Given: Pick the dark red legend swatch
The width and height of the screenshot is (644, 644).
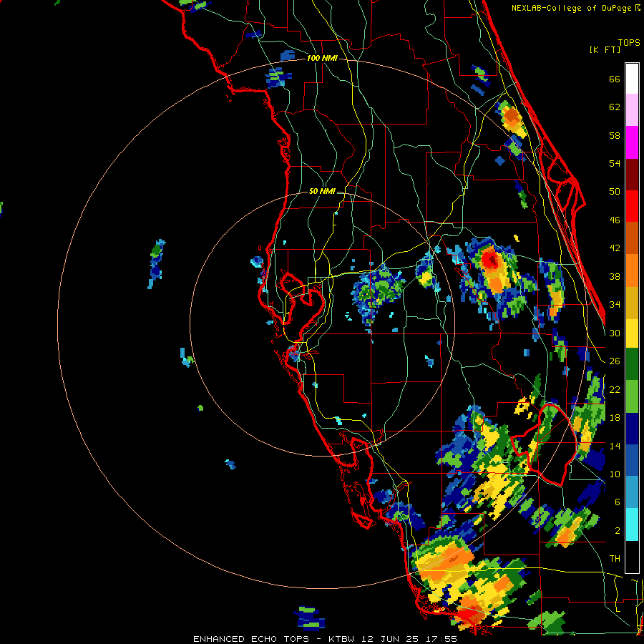Looking at the screenshot, I should coord(632,175).
